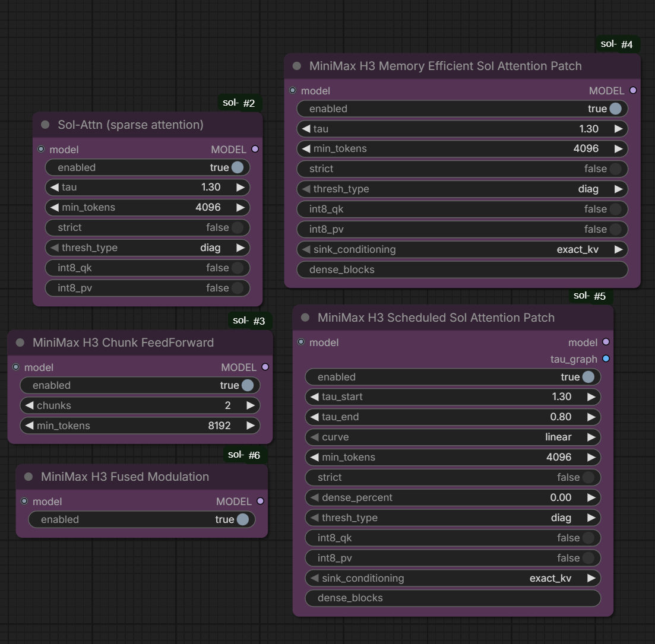Open sink_conditioning dropdown on Scheduled node
The height and width of the screenshot is (644, 655).
[x=453, y=578]
